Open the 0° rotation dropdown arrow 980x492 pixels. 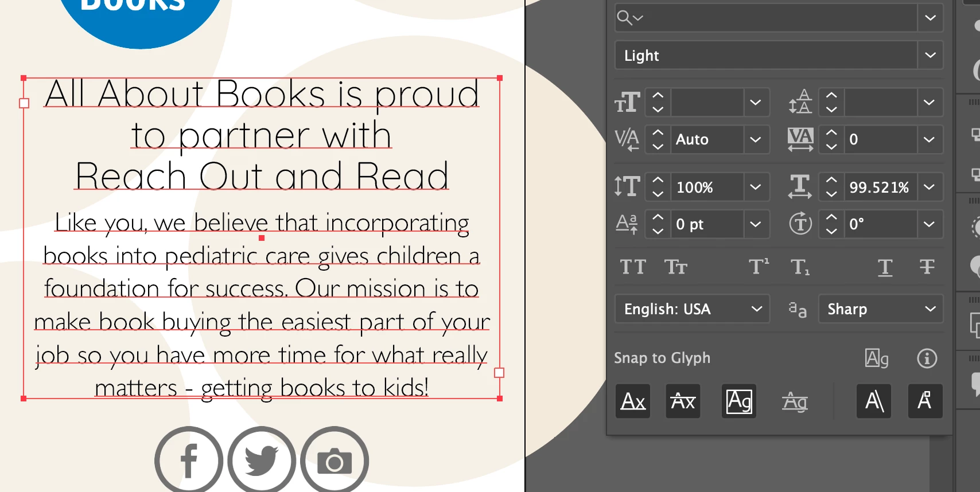coord(929,224)
